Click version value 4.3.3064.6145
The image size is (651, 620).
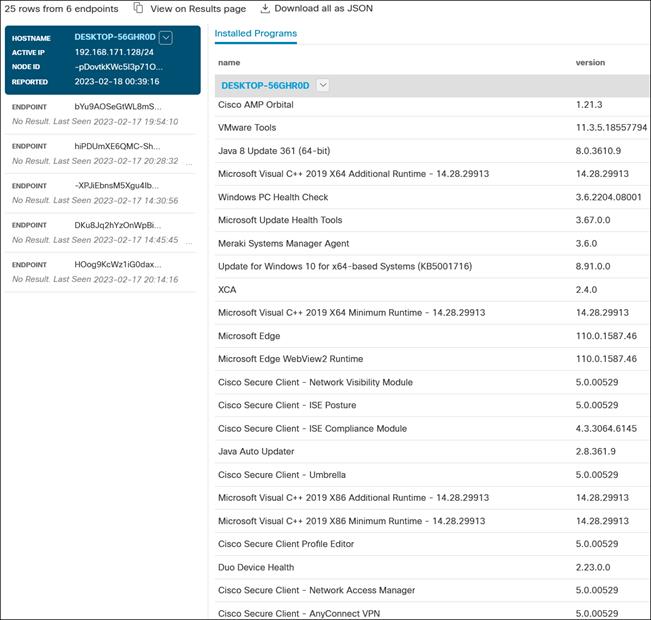pos(606,429)
